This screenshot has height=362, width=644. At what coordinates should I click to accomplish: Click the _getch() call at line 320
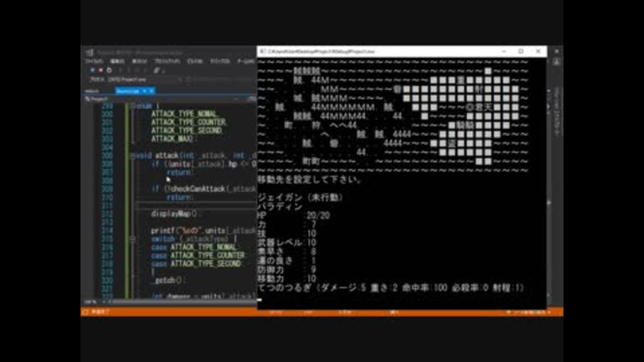point(168,280)
